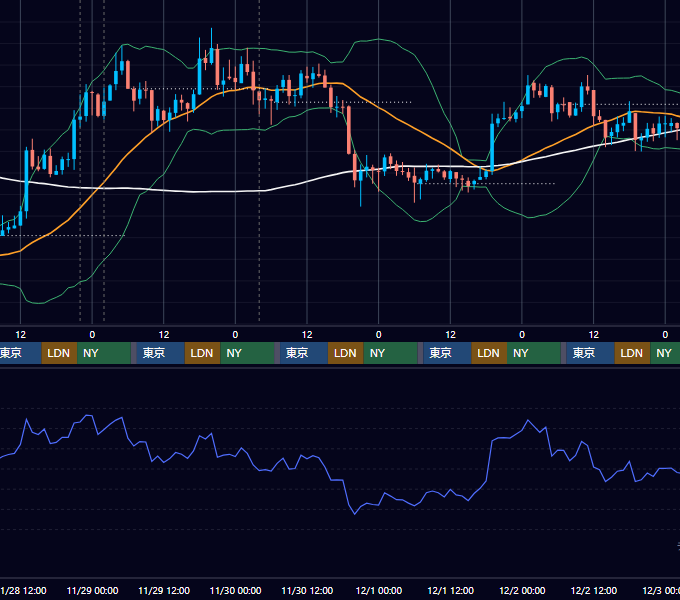The image size is (680, 600).
Task: Click the LDN session block for 11/29
Action: click(x=203, y=353)
